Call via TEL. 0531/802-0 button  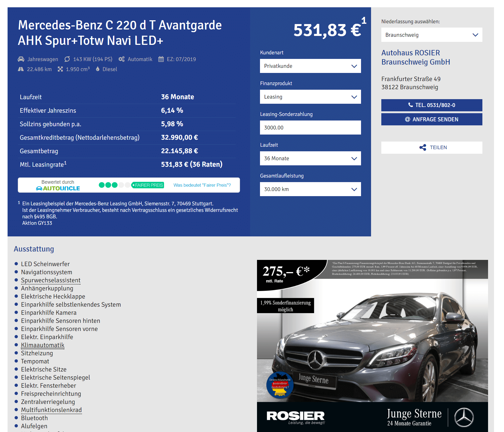tap(432, 105)
